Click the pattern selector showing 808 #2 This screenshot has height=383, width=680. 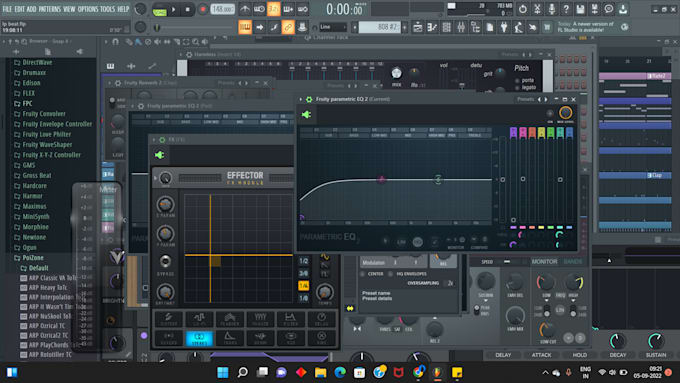pos(379,27)
